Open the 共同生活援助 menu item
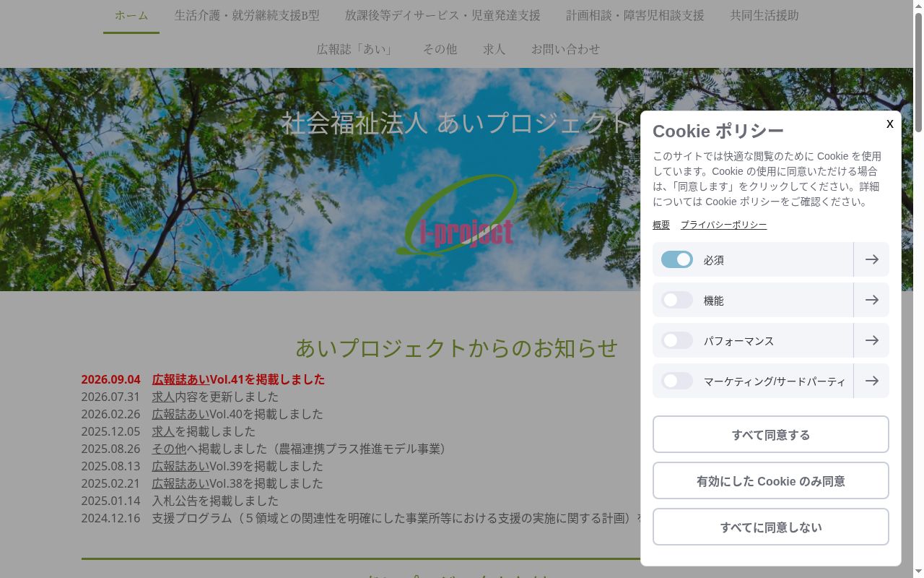The image size is (924, 578). pos(764,15)
